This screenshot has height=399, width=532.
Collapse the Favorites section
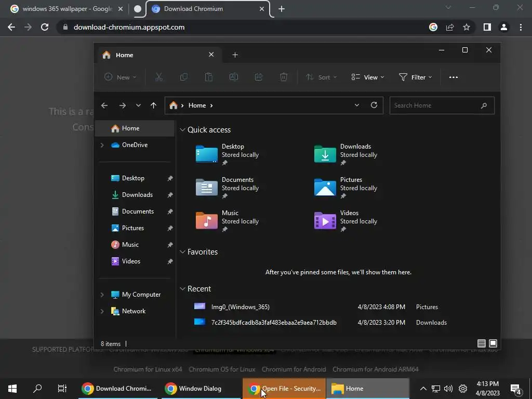pos(182,252)
